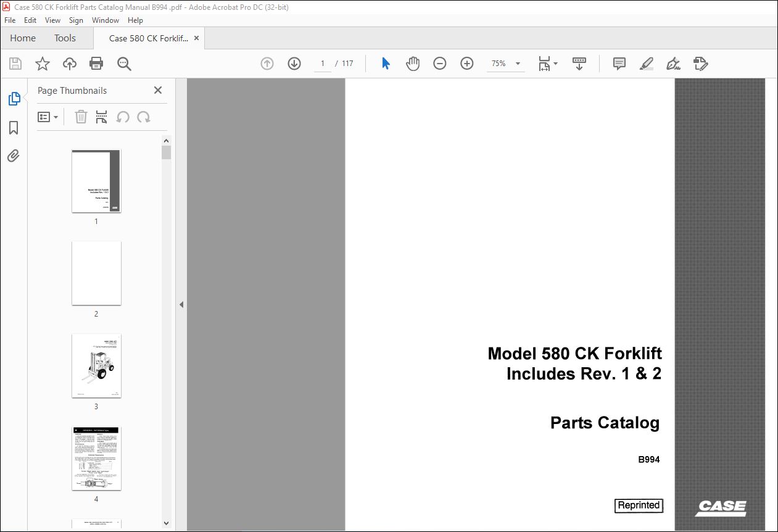This screenshot has width=778, height=532.
Task: Click the 'Parts Catalog' title text
Action: pyautogui.click(x=605, y=423)
